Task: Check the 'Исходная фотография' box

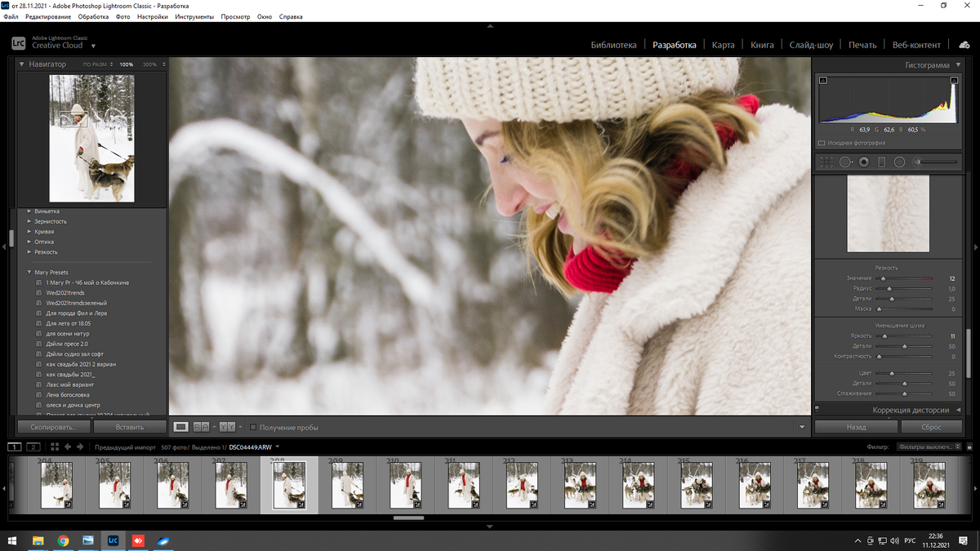Action: tap(822, 143)
